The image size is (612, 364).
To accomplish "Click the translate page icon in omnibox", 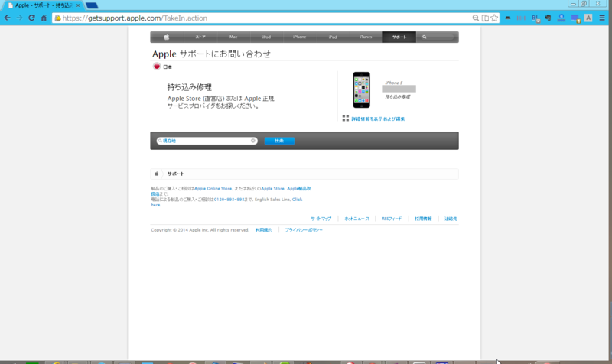I will point(485,18).
